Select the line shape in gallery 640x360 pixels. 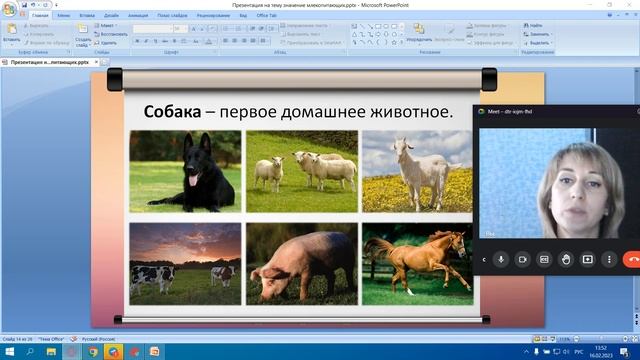click(362, 27)
